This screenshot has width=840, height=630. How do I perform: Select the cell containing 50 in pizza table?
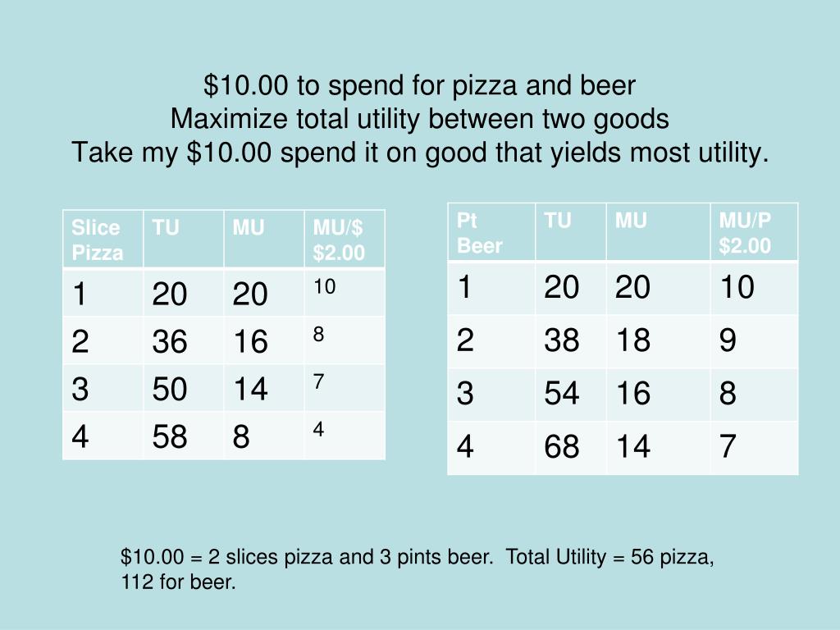coord(170,389)
